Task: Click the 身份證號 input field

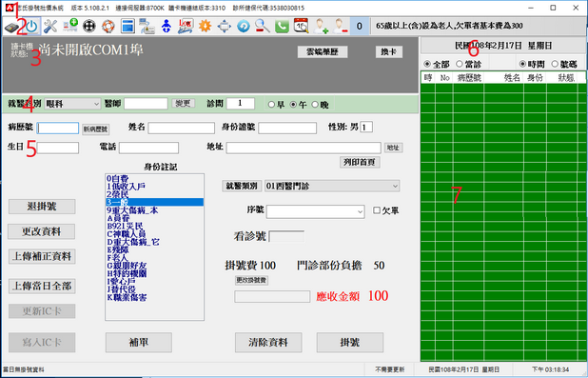Action: [287, 128]
